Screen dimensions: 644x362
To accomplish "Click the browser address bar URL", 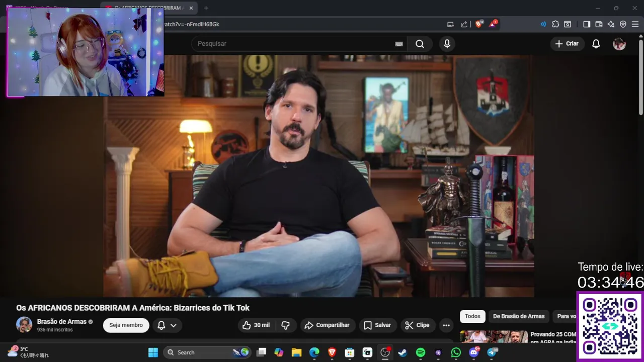I will (191, 24).
